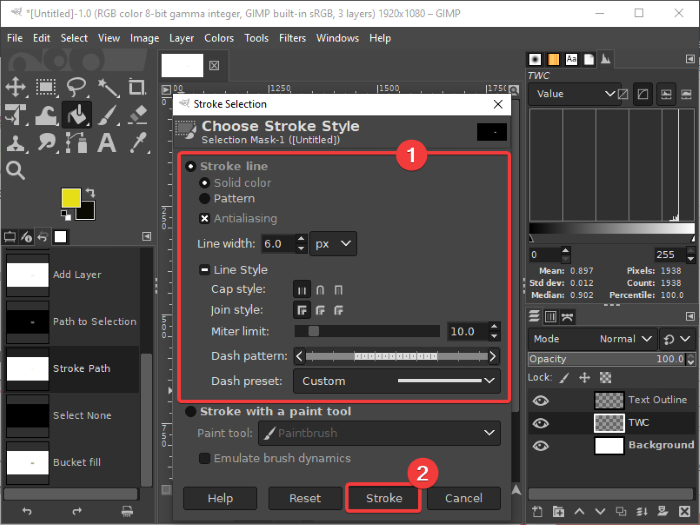
Task: Hide the Background layer
Action: coord(541,446)
